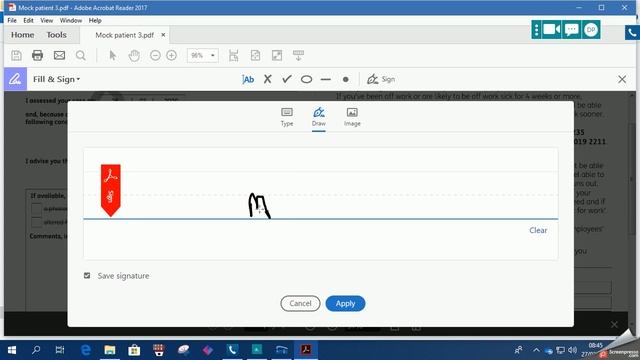The height and width of the screenshot is (360, 640).
Task: Open the 96% zoom level dropdown
Action: point(203,56)
